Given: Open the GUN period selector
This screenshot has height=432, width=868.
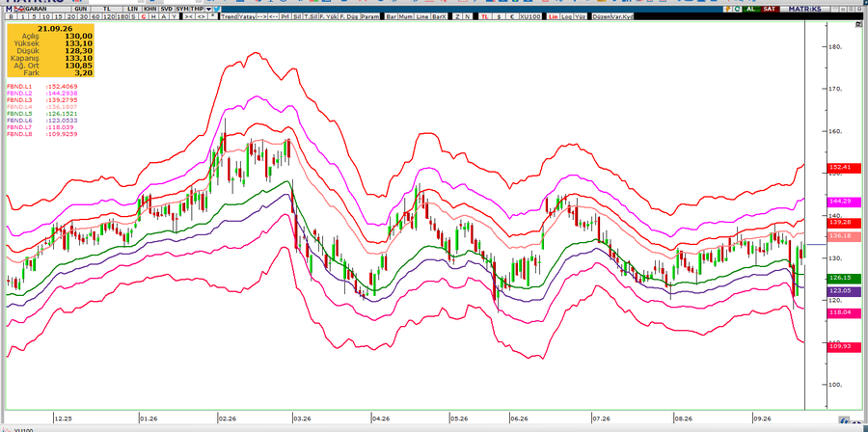Looking at the screenshot, I should pos(81,9).
